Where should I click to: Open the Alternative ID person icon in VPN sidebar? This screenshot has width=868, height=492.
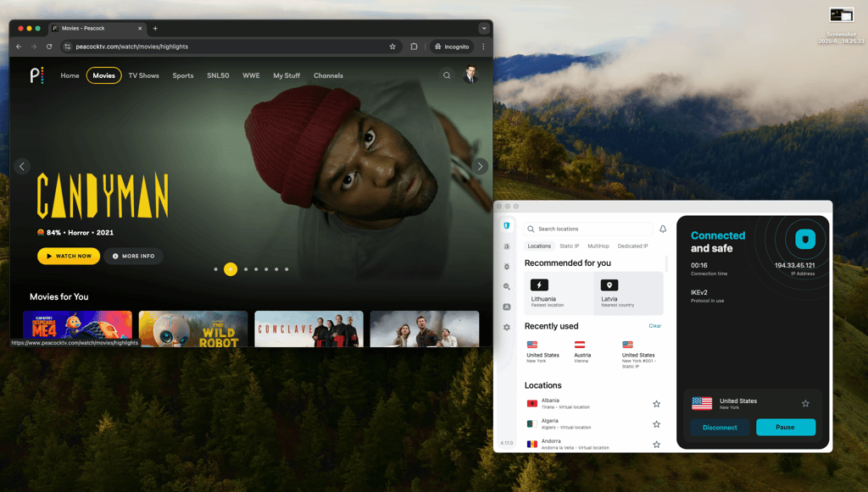click(507, 307)
